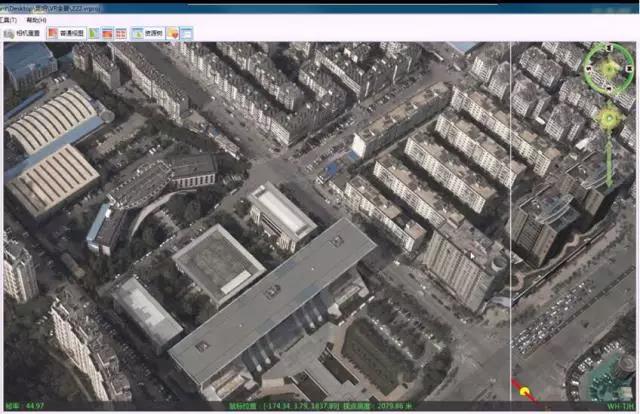Click the camera icon beside 相机重置
Viewport: 640px width, 414px height.
point(8,33)
